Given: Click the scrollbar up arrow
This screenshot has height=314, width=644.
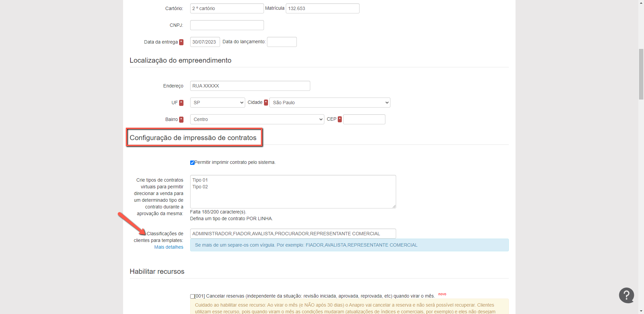Looking at the screenshot, I should click(641, 3).
